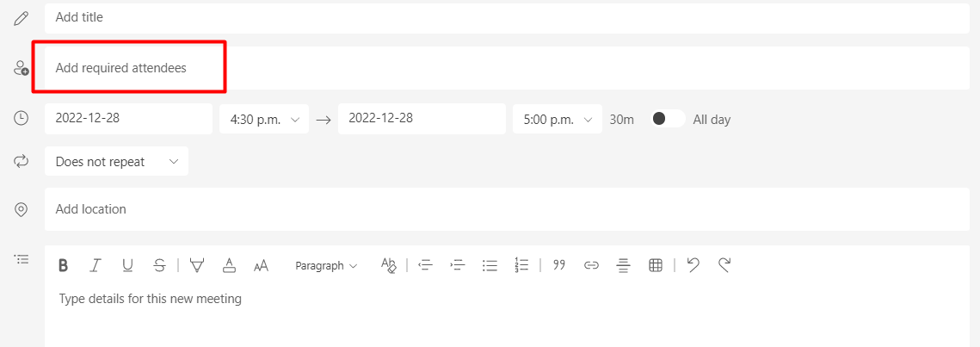Viewport: 980px width, 347px height.
Task: Insert a table
Action: (656, 266)
